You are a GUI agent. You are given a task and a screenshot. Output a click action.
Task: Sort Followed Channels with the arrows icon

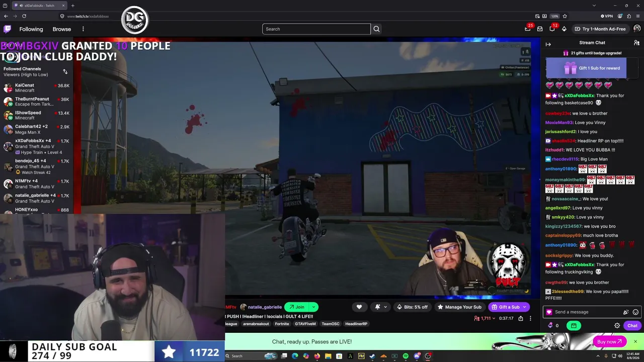(x=65, y=72)
